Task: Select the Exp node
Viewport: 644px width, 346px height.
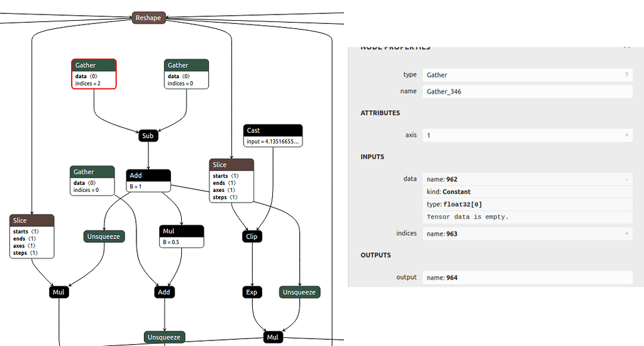Action: (252, 292)
